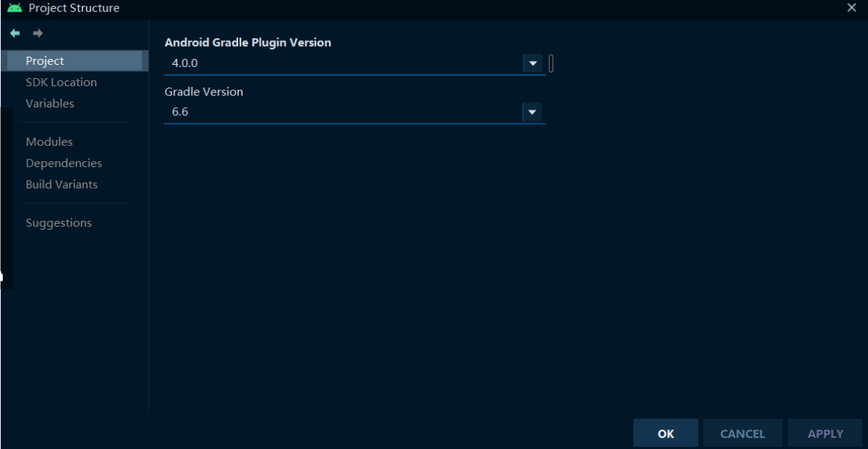Click the Android Gradle Plugin Version label
Screen dimensions: 868x449
click(x=248, y=42)
